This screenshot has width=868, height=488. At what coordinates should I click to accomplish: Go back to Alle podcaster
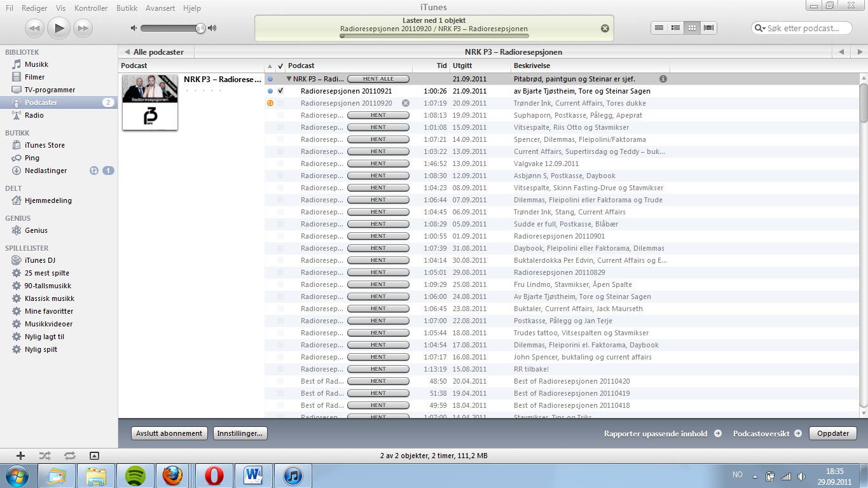click(154, 52)
